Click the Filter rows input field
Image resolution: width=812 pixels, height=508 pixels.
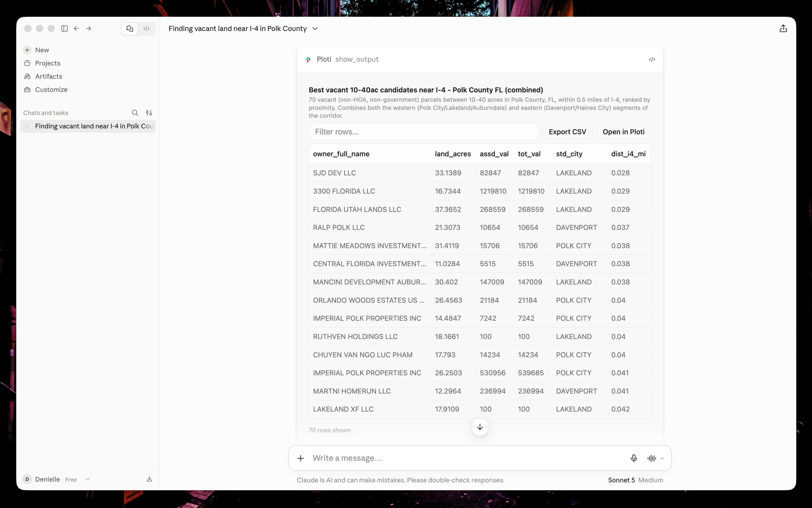(x=423, y=132)
